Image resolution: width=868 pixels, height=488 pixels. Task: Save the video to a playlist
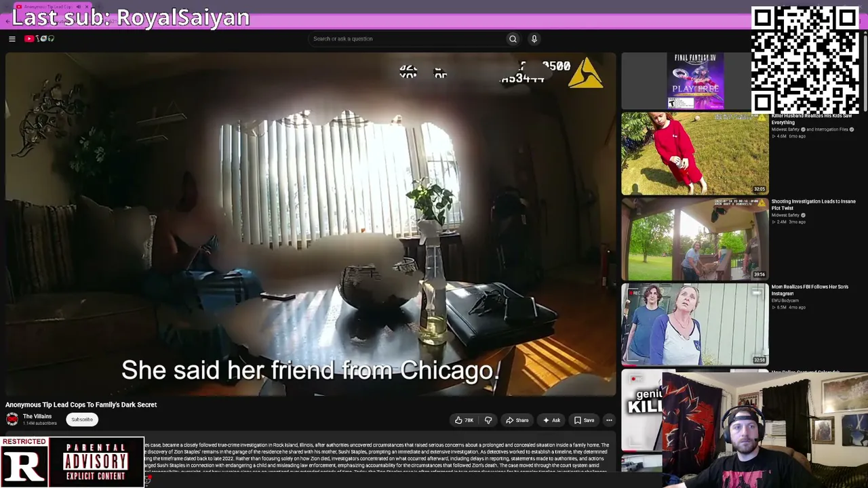584,420
